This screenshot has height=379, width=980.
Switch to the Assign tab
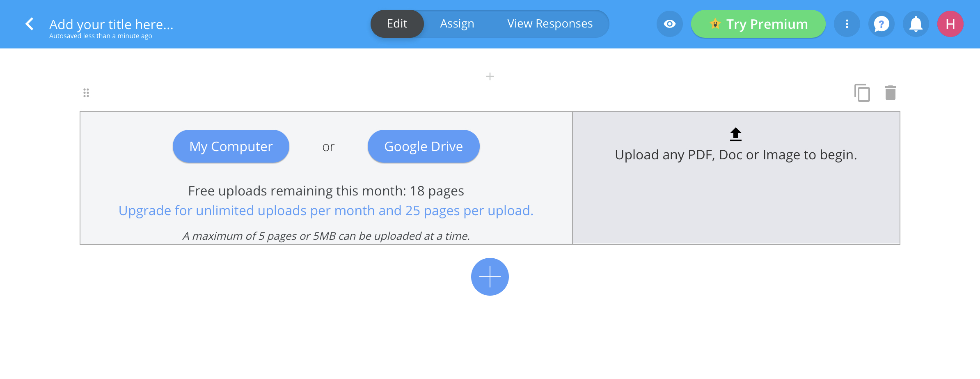(x=457, y=23)
